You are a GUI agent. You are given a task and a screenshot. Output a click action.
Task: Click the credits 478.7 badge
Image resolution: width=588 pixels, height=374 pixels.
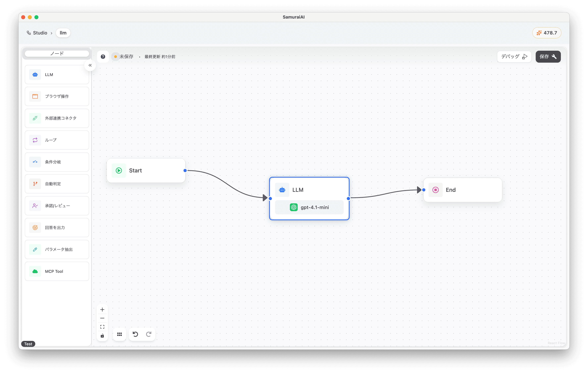tap(547, 33)
